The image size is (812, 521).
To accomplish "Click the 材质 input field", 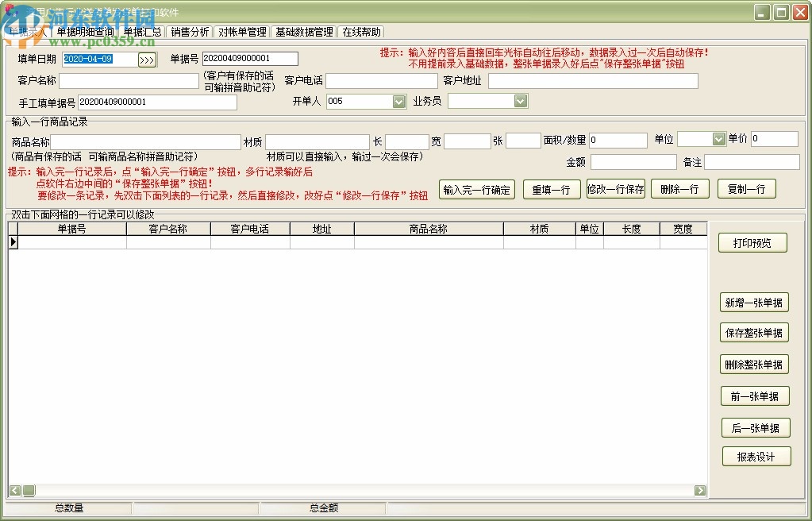I will [317, 142].
